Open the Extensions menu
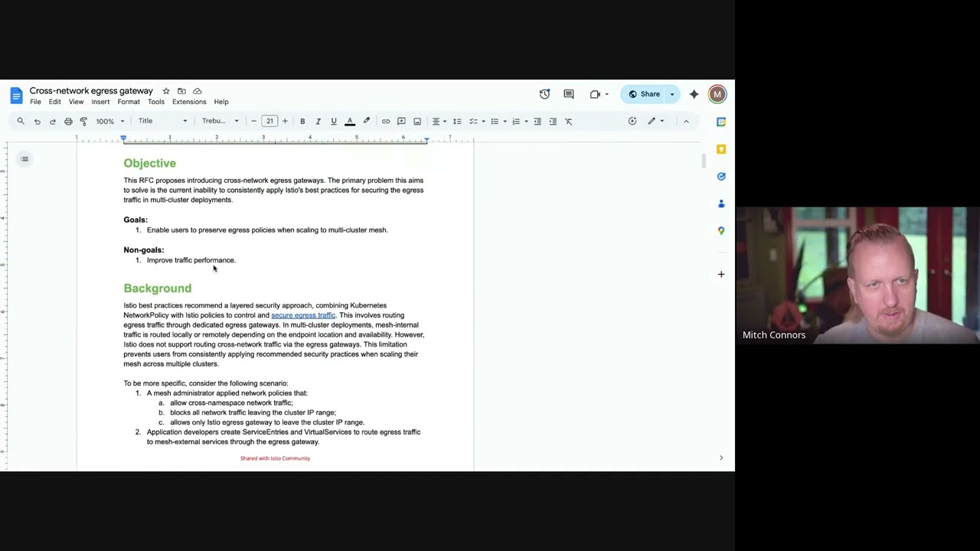Image resolution: width=980 pixels, height=551 pixels. [x=189, y=102]
